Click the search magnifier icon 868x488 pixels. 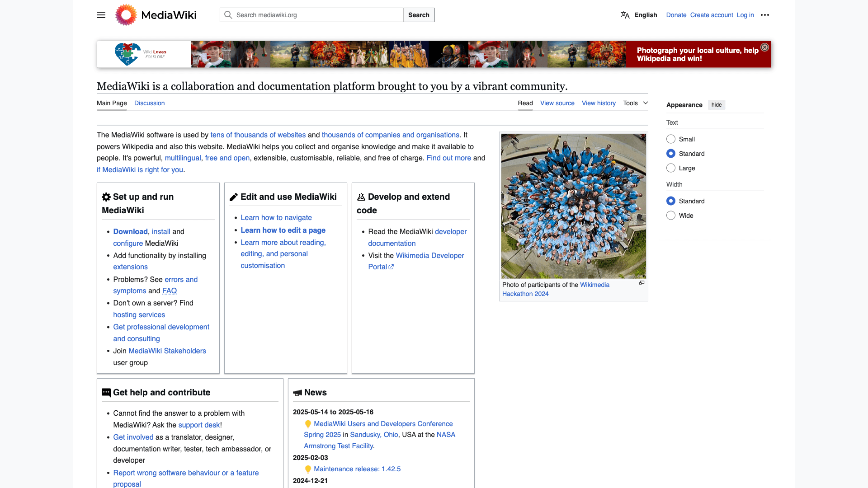(x=228, y=15)
